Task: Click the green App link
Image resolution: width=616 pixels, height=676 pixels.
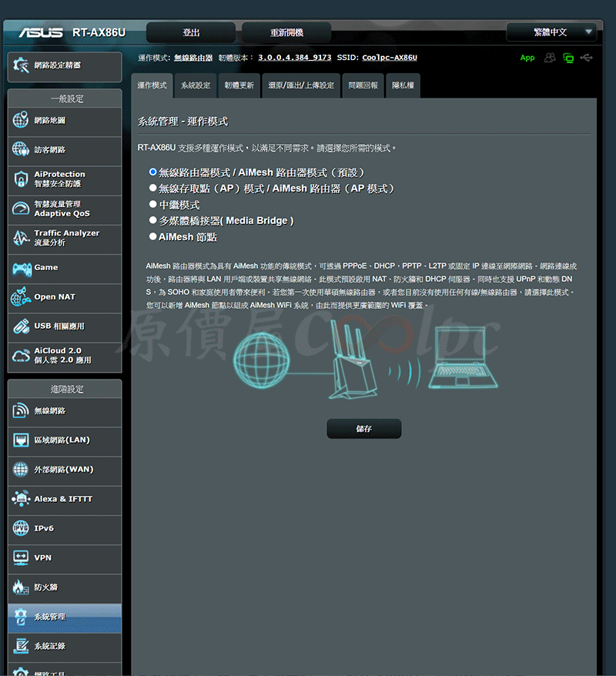Action: 527,57
